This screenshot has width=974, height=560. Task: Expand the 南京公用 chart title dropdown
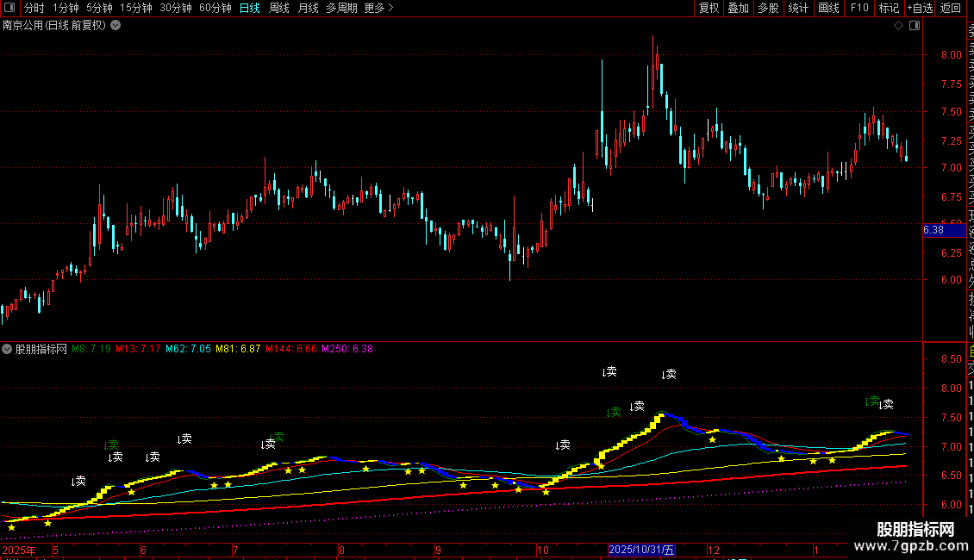pos(116,25)
